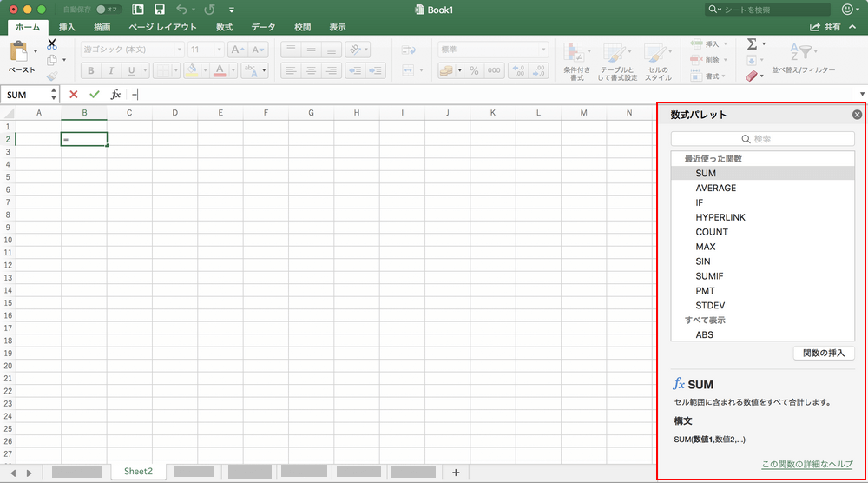The image size is (868, 483).
Task: Toggle Bold formatting
Action: click(x=91, y=70)
